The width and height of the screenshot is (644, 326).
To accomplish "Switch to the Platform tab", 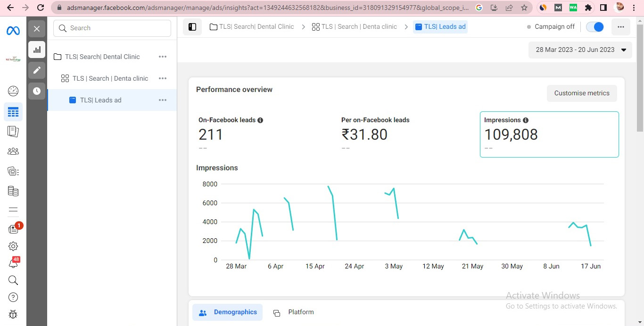I will pyautogui.click(x=294, y=312).
